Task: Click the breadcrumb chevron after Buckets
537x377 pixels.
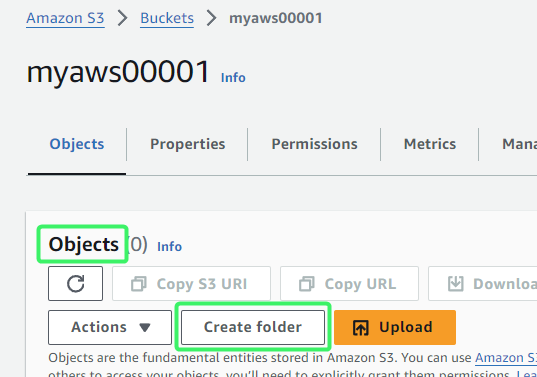Action: pos(211,18)
